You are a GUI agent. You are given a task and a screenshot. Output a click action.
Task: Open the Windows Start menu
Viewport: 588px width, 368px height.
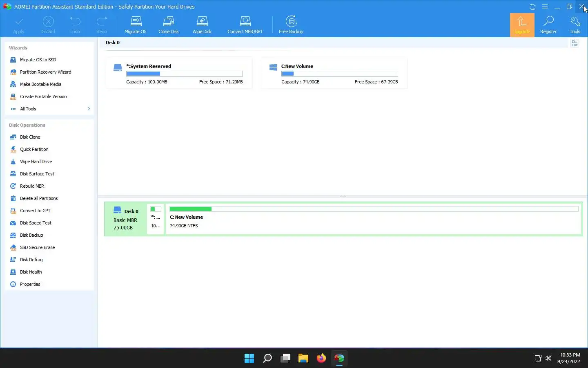(249, 358)
